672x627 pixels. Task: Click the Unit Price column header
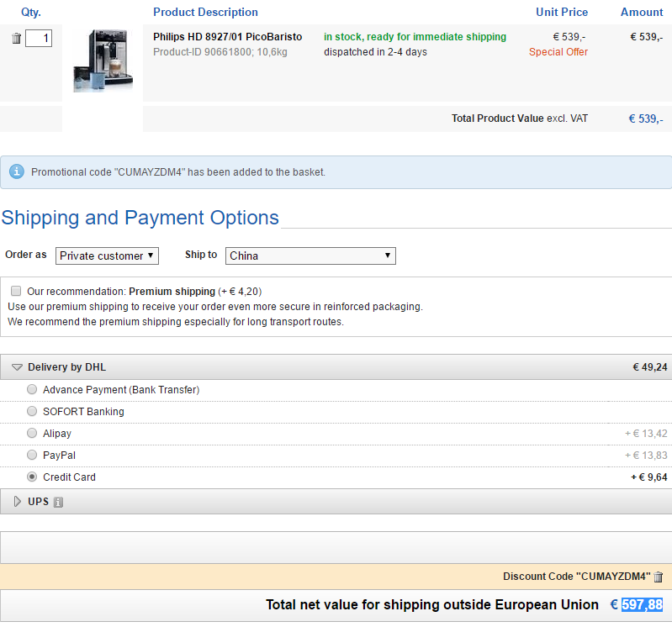click(562, 12)
